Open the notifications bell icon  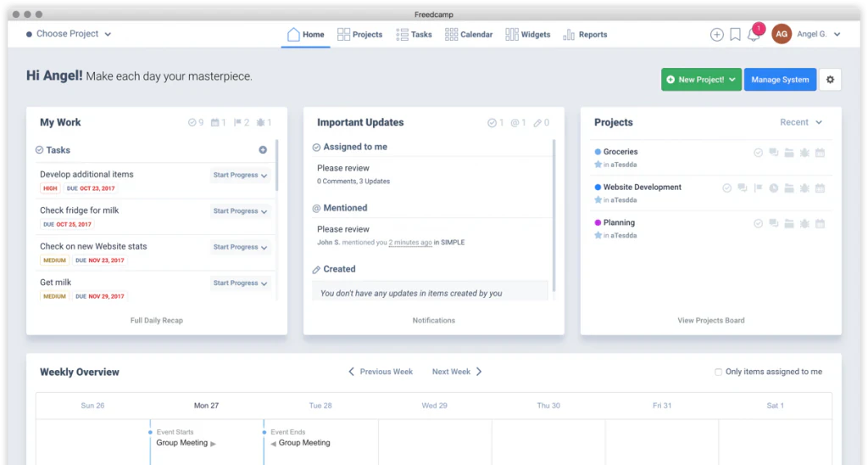click(x=753, y=35)
